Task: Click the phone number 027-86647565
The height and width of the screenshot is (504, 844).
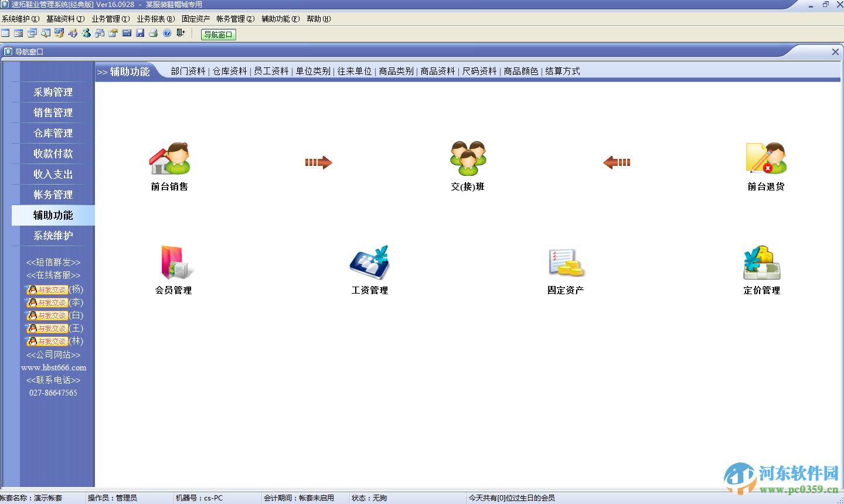Action: pos(53,393)
